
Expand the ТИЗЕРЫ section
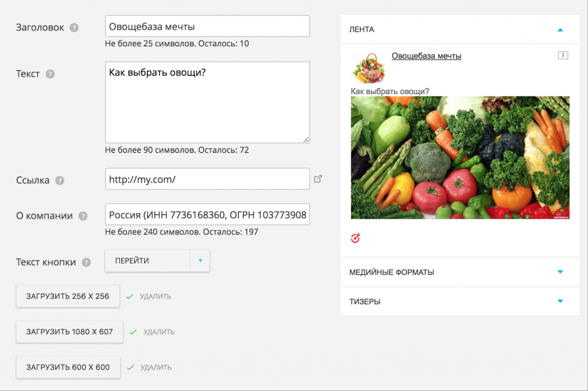(560, 301)
